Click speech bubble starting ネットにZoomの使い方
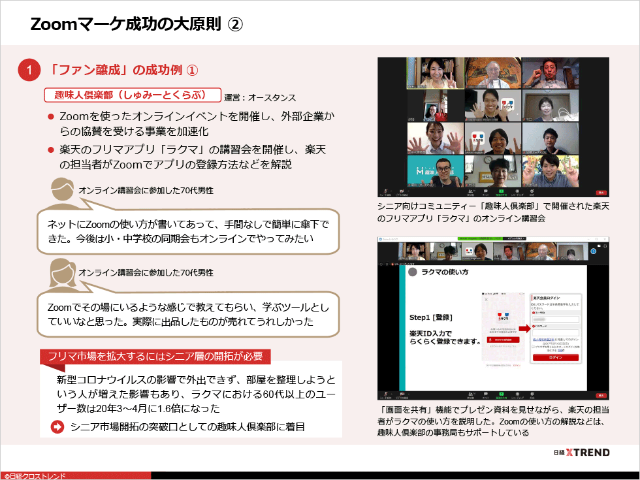 188,231
